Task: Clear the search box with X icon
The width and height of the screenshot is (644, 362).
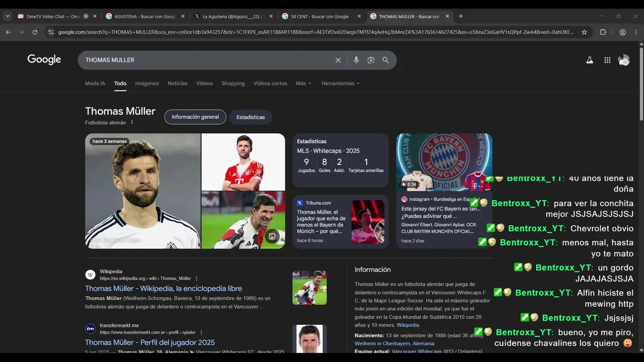Action: pyautogui.click(x=338, y=60)
